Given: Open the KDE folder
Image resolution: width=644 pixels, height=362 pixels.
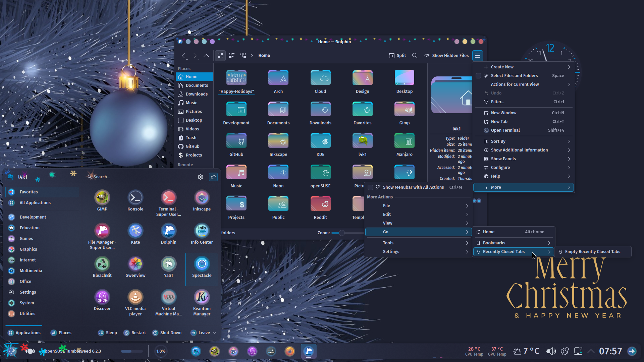Looking at the screenshot, I should (x=320, y=144).
